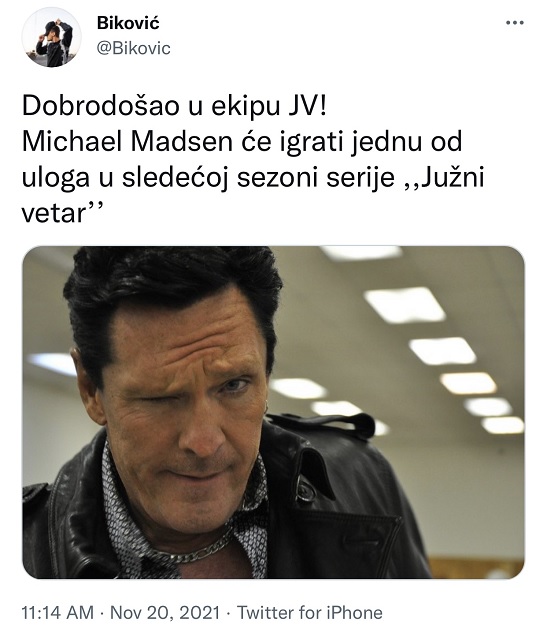547x640 pixels.
Task: Open the Biković display name link
Action: pos(128,23)
